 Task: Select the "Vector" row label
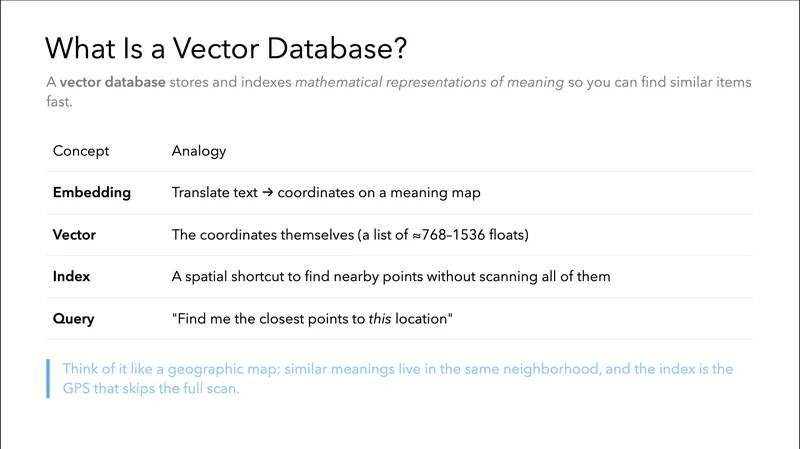(x=73, y=235)
